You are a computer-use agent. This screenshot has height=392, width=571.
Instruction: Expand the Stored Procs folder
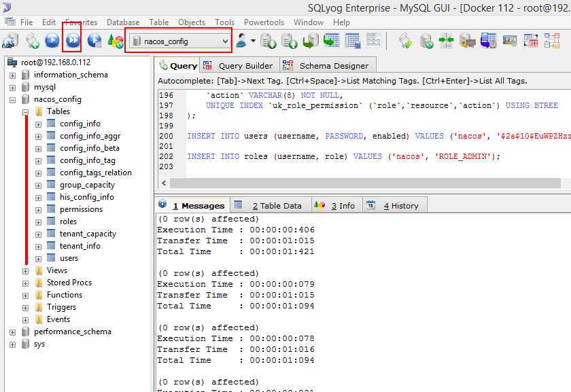[26, 283]
